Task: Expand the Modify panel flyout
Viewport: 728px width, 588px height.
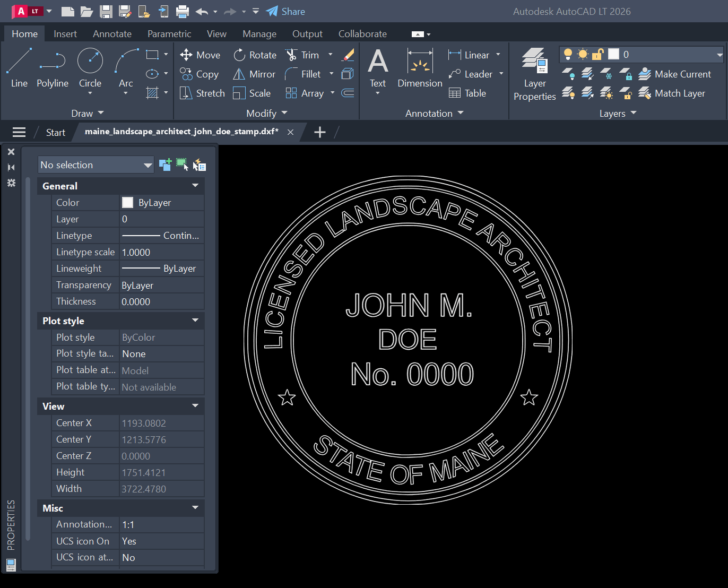Action: pos(267,113)
